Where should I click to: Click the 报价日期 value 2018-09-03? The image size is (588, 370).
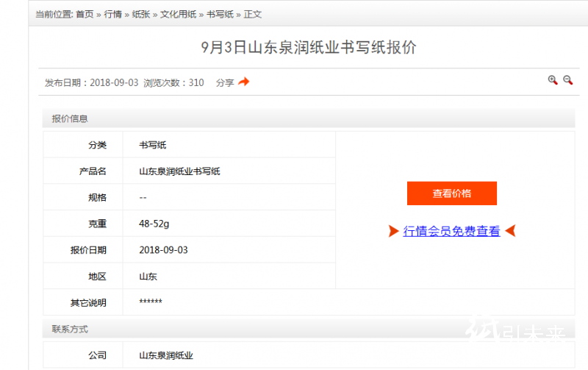point(163,250)
